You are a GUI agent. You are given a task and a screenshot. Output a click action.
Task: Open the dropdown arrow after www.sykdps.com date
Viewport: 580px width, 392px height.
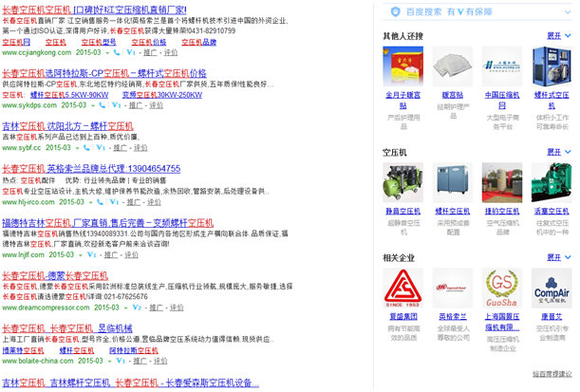[x=93, y=105]
